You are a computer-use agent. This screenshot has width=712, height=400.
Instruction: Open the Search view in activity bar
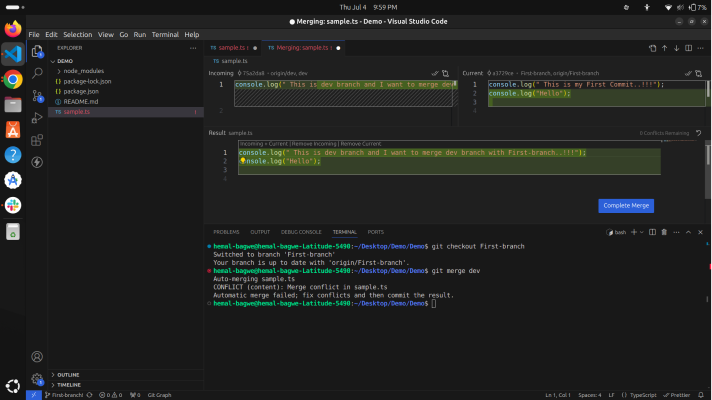[37, 73]
